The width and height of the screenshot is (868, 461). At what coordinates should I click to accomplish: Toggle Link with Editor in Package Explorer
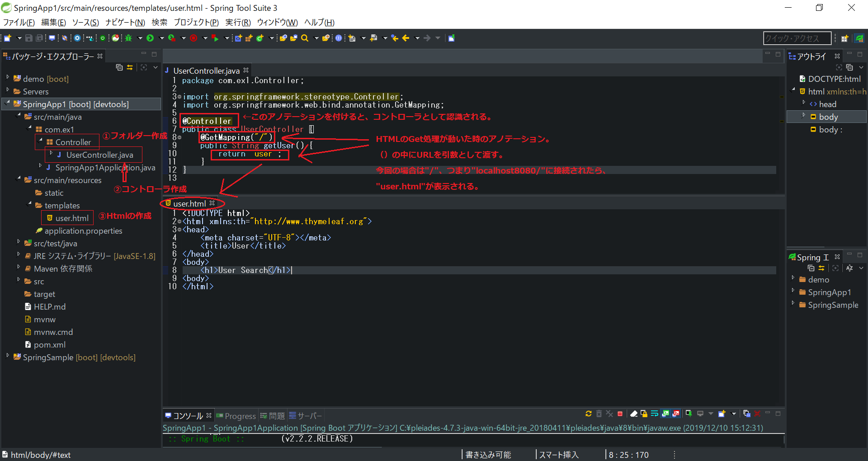130,67
